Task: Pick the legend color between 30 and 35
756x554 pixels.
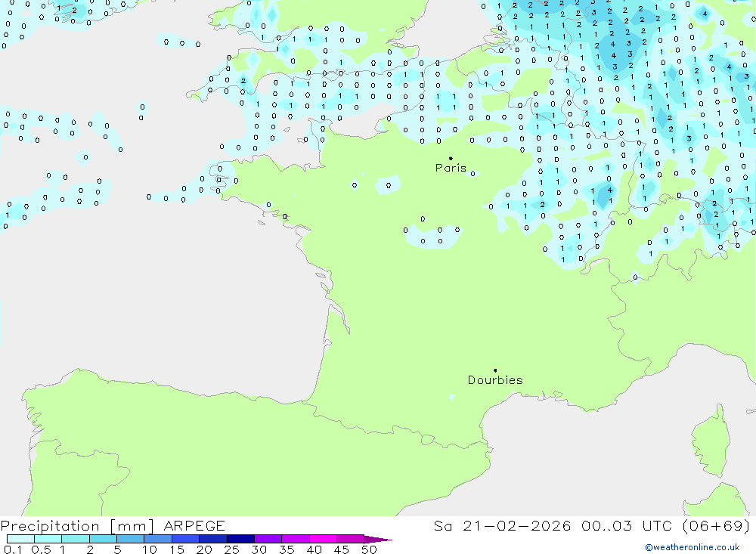Action: [x=268, y=539]
